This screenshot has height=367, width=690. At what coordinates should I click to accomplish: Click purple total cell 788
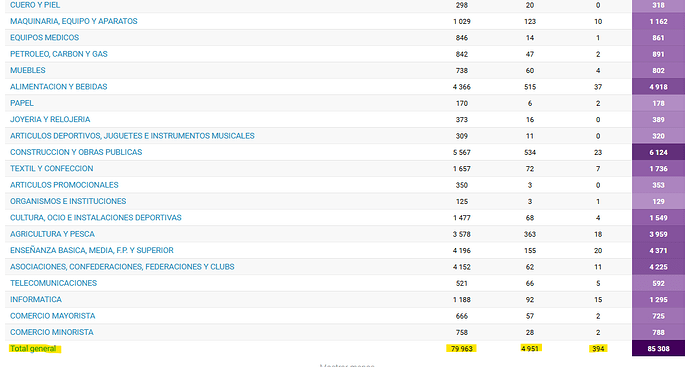[658, 332]
